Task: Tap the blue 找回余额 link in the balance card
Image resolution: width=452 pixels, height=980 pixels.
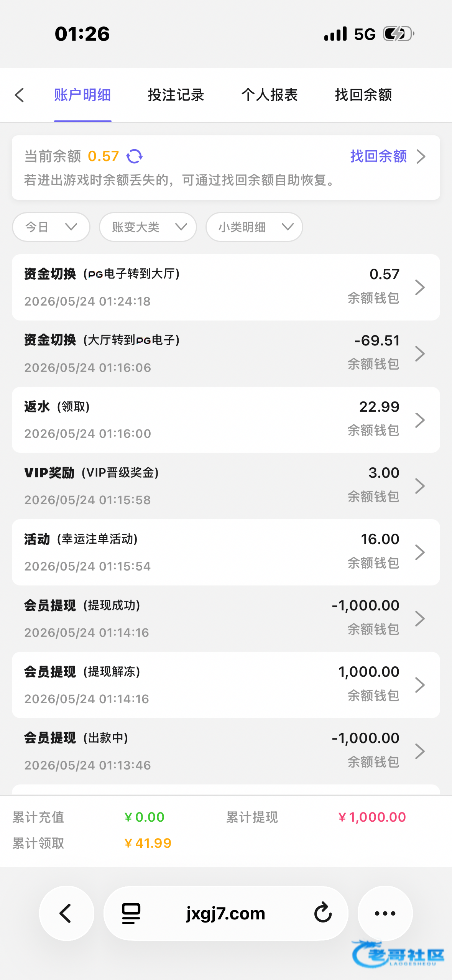Action: (x=378, y=156)
